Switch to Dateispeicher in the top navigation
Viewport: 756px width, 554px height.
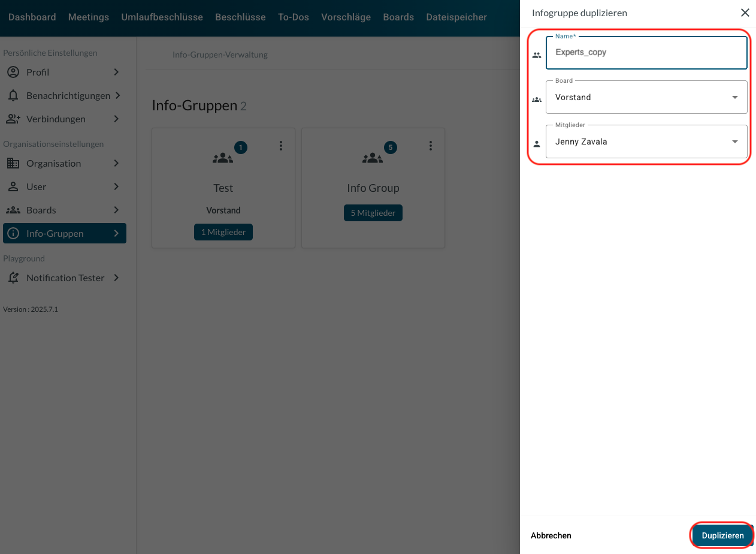(x=456, y=17)
